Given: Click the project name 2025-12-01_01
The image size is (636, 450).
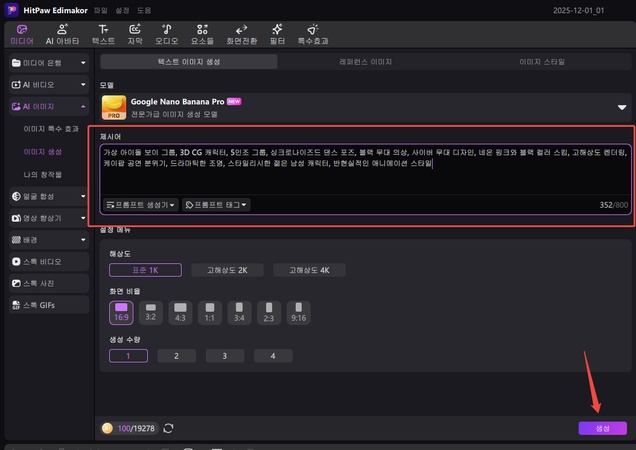Looking at the screenshot, I should pos(578,11).
